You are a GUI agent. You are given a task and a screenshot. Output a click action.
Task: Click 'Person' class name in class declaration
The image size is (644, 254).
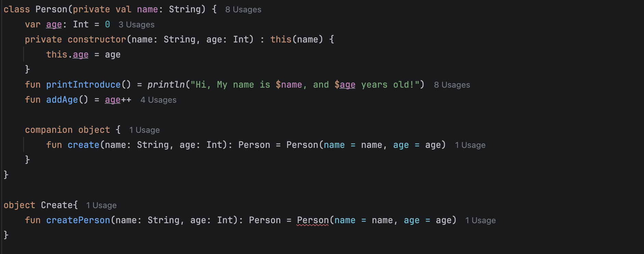pos(51,9)
